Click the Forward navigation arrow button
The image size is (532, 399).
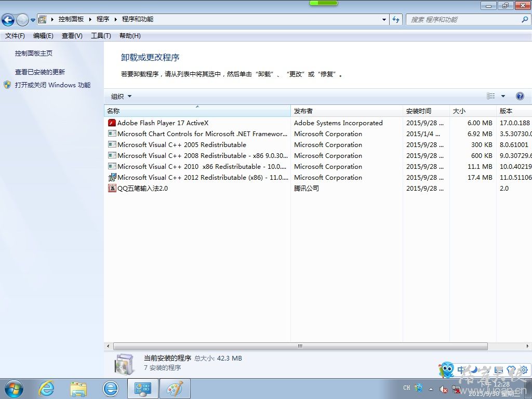click(x=22, y=20)
